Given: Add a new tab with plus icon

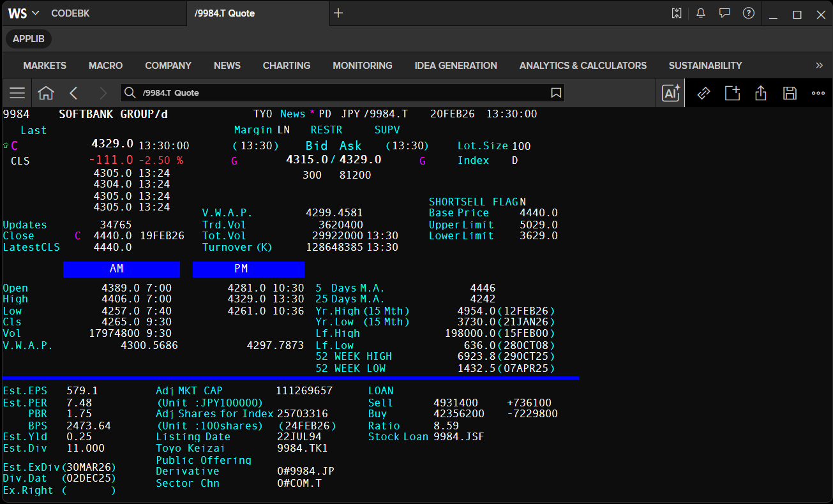Looking at the screenshot, I should [x=338, y=13].
